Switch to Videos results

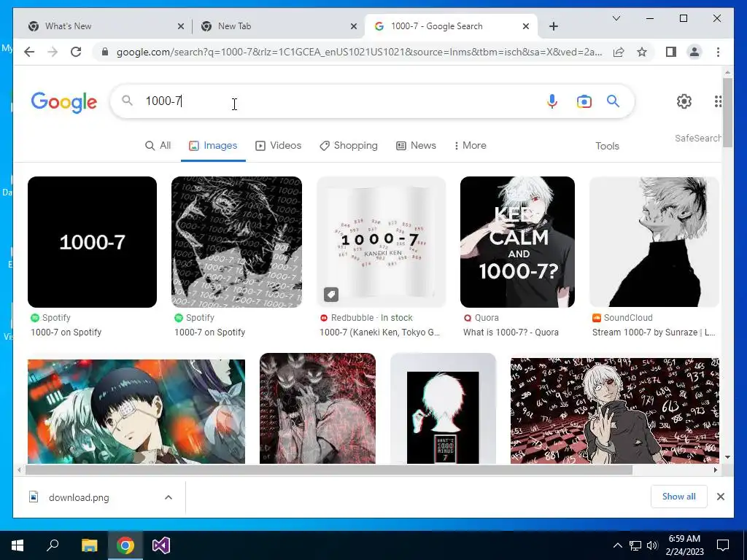point(279,145)
